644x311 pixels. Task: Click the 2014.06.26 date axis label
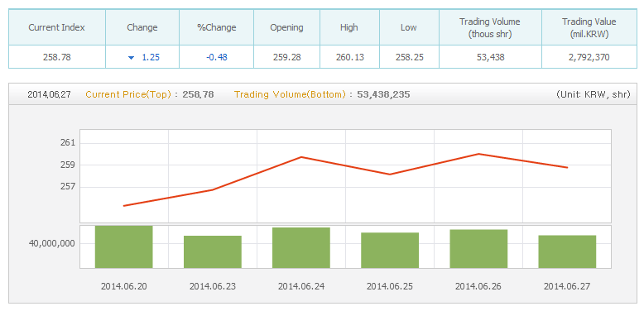coord(478,286)
